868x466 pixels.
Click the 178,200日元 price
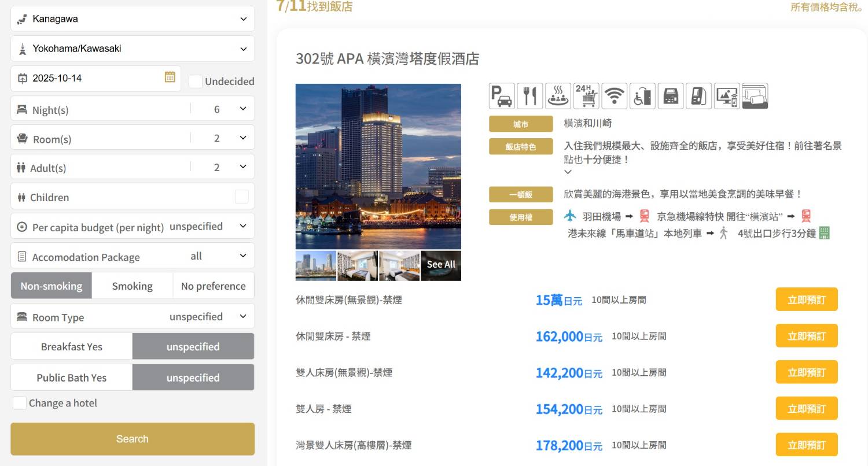[569, 446]
